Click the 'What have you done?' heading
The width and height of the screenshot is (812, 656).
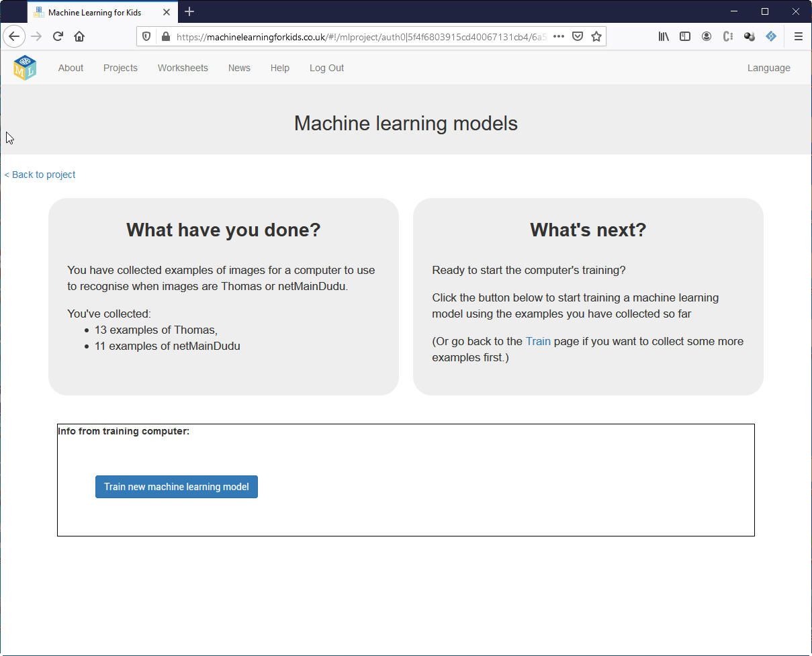point(224,230)
